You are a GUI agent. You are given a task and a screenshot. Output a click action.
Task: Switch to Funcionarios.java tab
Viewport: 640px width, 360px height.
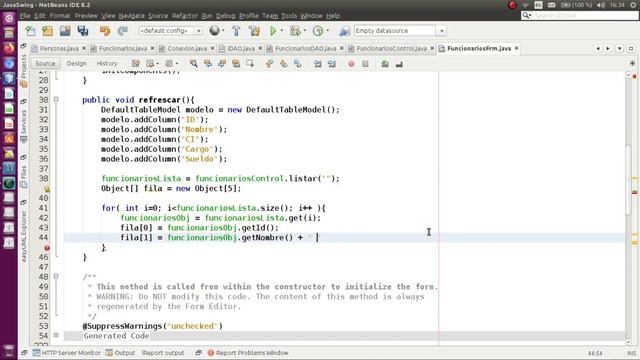(x=122, y=48)
